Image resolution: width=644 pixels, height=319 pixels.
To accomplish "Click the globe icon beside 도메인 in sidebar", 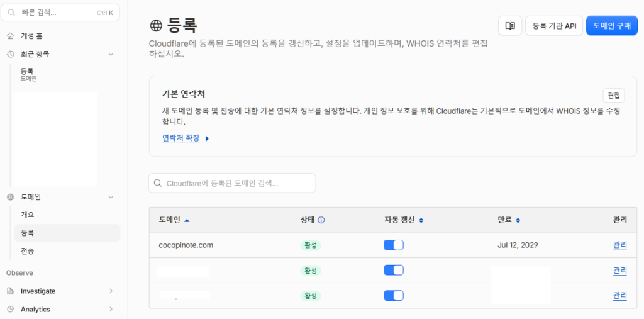I will (x=11, y=197).
